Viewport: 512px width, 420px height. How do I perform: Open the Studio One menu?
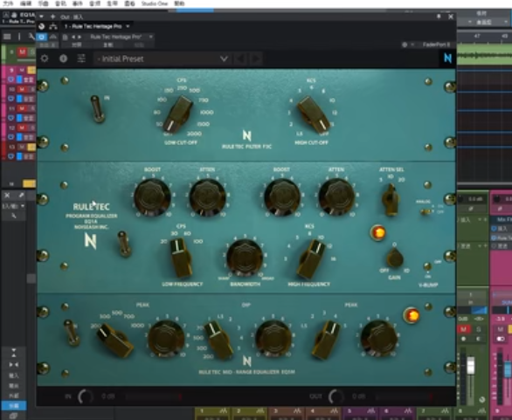coord(154,3)
